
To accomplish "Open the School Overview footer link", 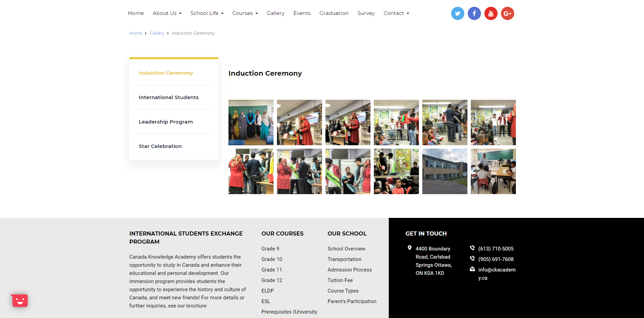I will (346, 249).
